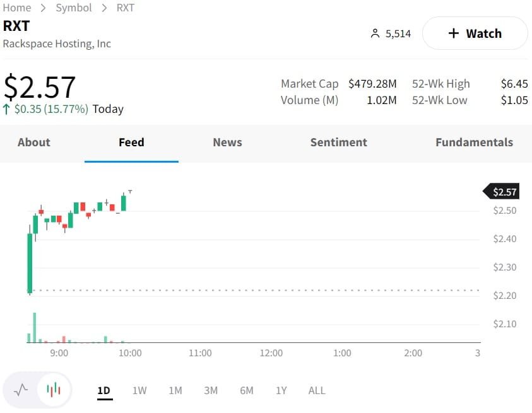Pick the 6M chart range
Viewport: 532px width, 413px height.
click(x=247, y=390)
